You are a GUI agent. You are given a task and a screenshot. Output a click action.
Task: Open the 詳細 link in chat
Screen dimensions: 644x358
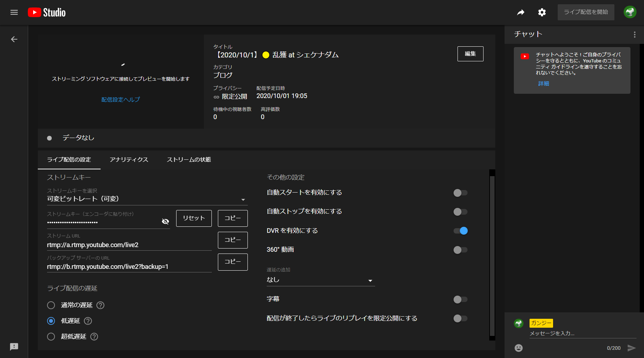544,83
